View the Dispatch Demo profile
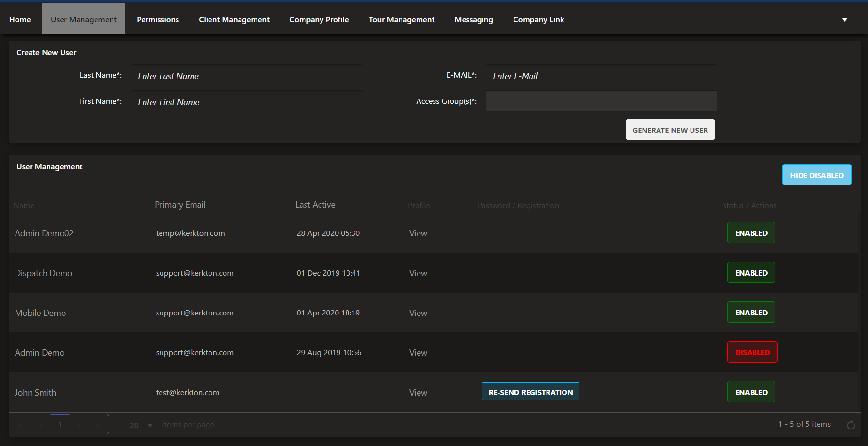This screenshot has height=446, width=868. coord(418,273)
